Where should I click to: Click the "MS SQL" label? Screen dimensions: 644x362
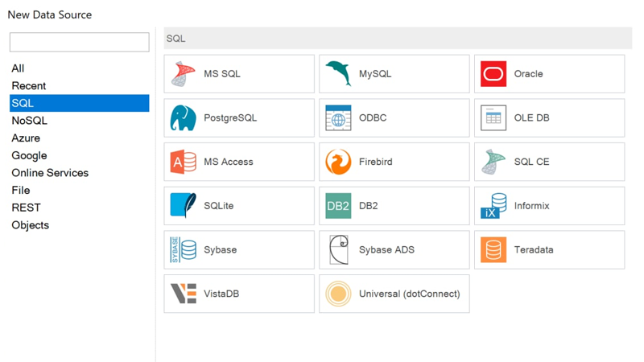[222, 74]
